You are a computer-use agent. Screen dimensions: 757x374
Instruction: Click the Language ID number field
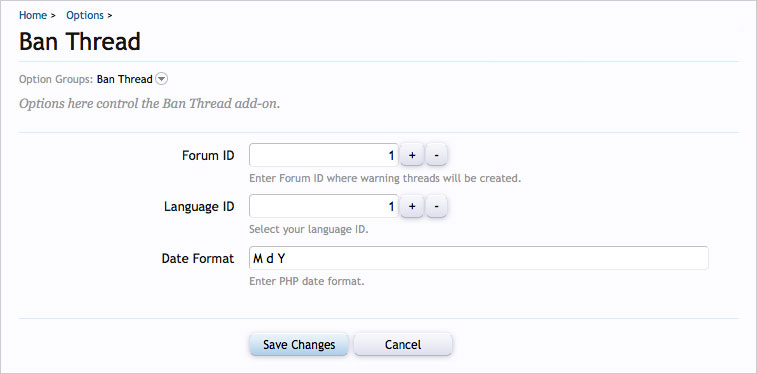click(324, 207)
